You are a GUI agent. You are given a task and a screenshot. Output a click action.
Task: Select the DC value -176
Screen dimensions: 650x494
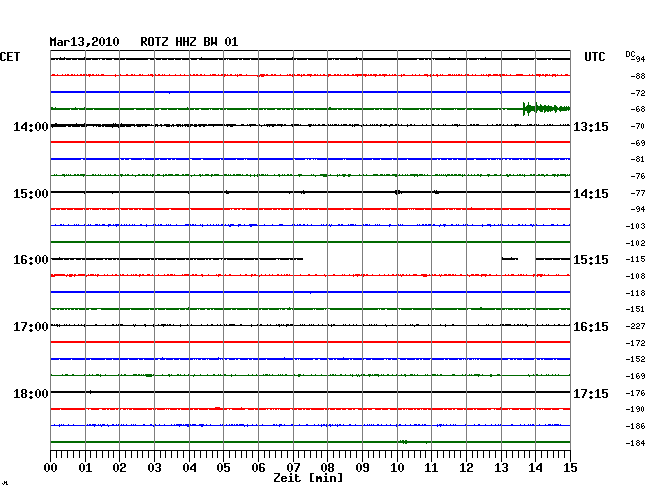635,393
